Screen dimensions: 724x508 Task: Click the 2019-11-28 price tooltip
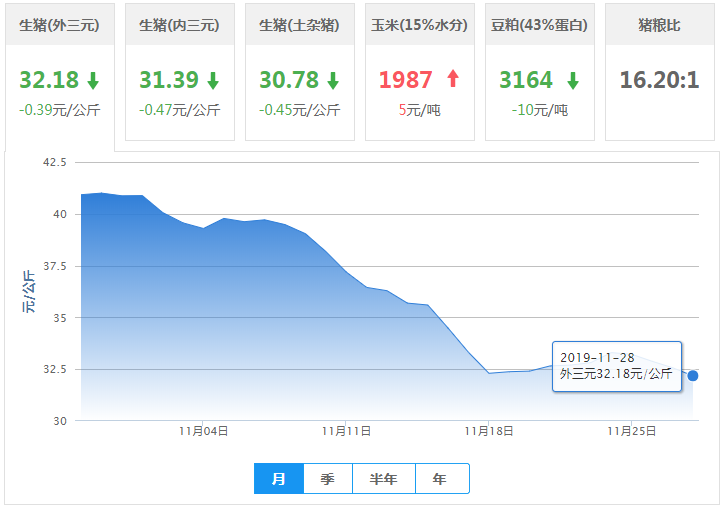pyautogui.click(x=617, y=366)
